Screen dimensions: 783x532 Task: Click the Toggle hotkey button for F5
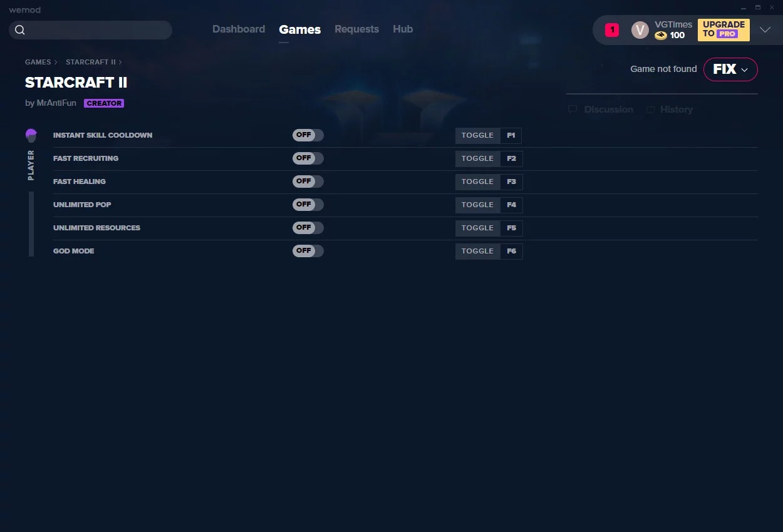click(x=477, y=228)
